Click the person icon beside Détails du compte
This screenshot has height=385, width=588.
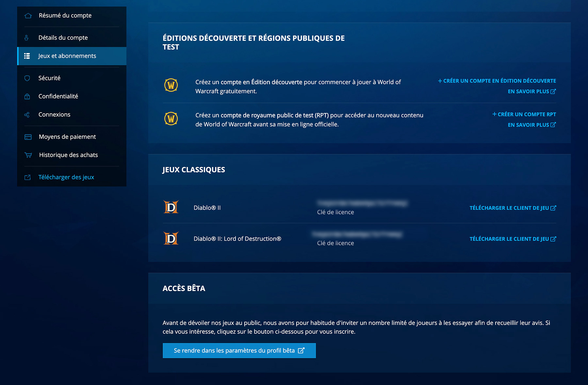pyautogui.click(x=26, y=38)
